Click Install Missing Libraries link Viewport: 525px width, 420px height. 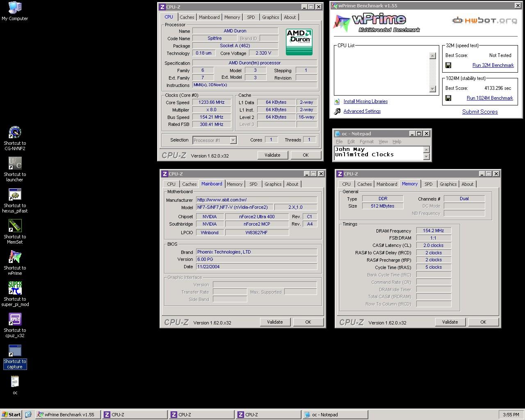pyautogui.click(x=365, y=101)
